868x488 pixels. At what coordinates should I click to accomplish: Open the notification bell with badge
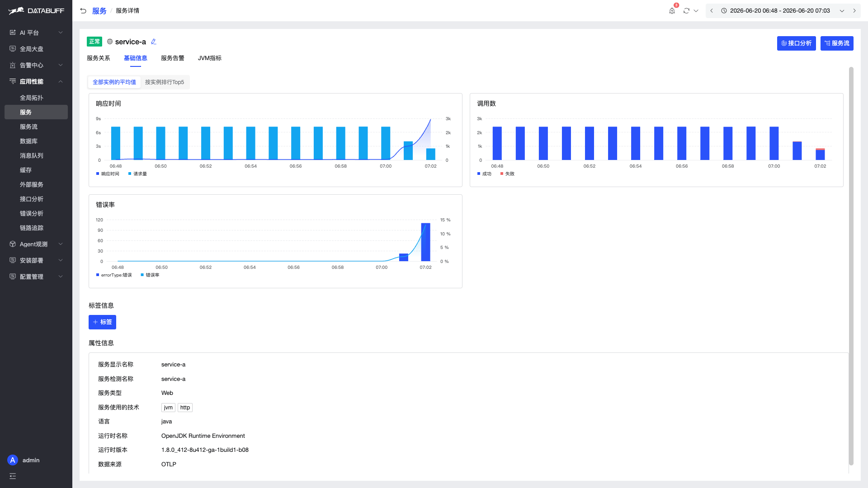coord(672,10)
